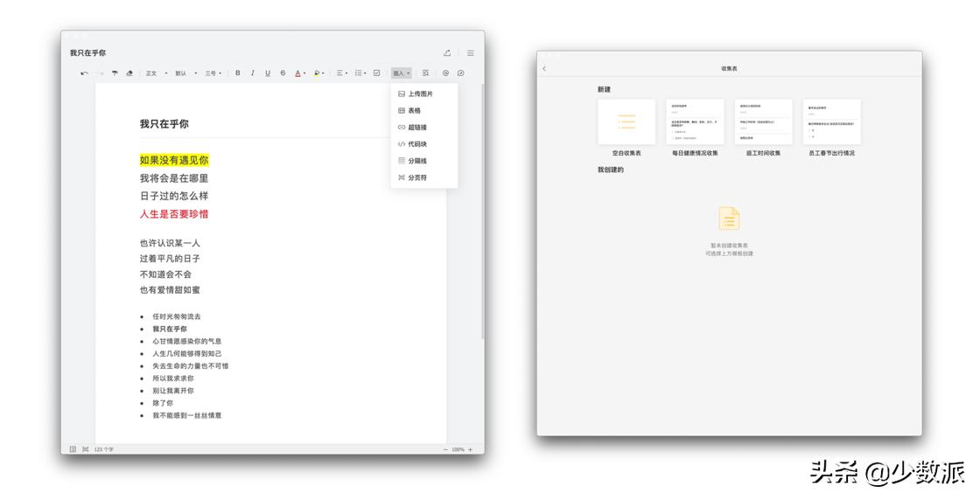
Task: Apply the yellow highlight marker
Action: (316, 73)
